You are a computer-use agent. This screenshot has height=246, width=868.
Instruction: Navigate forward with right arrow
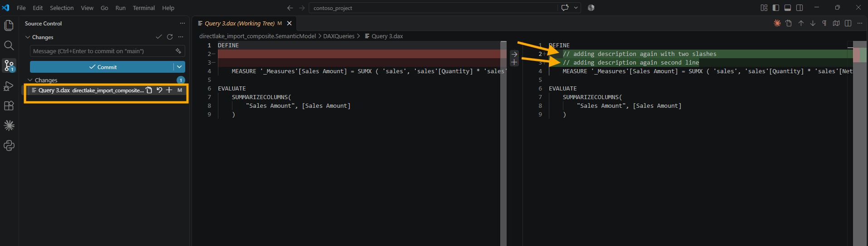[302, 8]
